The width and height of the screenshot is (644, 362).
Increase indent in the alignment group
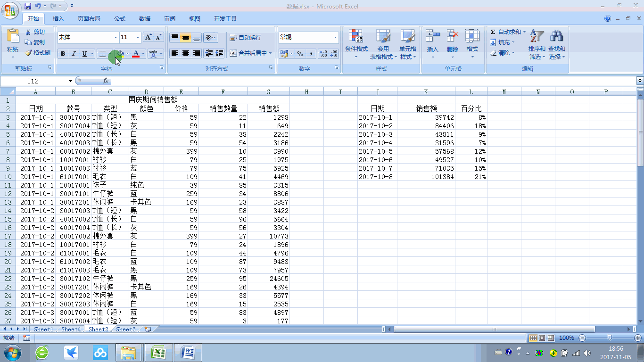[x=219, y=53]
